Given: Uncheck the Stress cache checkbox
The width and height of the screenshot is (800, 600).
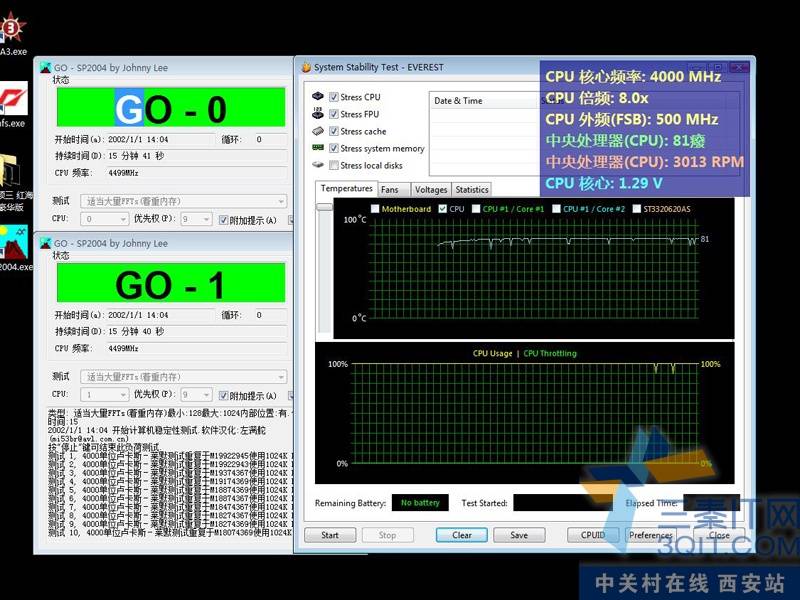Looking at the screenshot, I should tap(334, 131).
